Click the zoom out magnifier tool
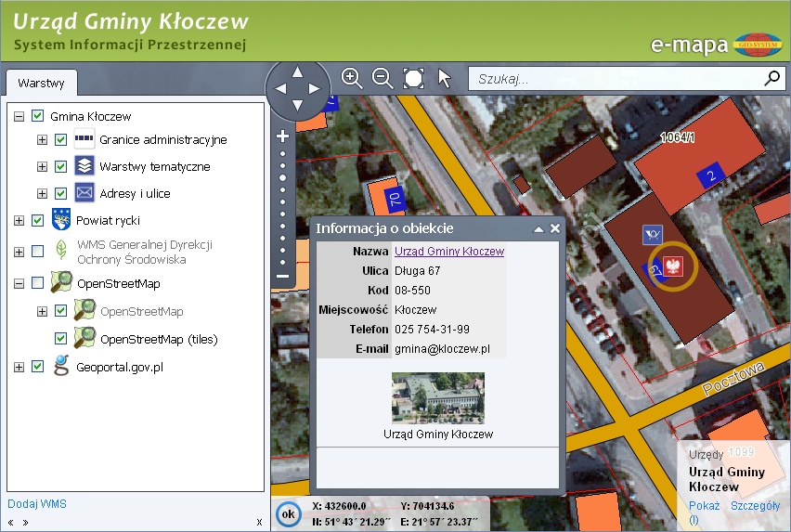791x532 pixels. [383, 78]
